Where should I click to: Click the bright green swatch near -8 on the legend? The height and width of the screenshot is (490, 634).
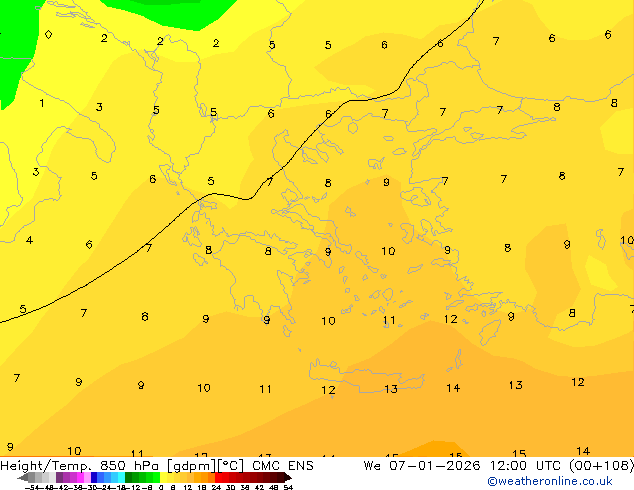[156, 477]
